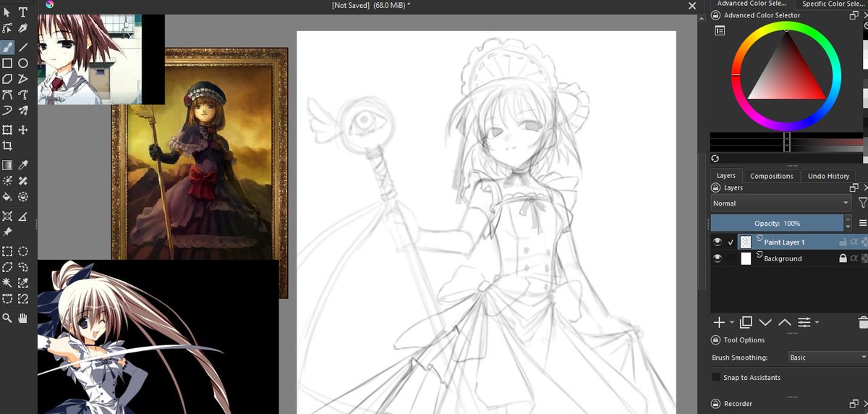
Task: Select the Rectangle shape tool
Action: pos(7,63)
